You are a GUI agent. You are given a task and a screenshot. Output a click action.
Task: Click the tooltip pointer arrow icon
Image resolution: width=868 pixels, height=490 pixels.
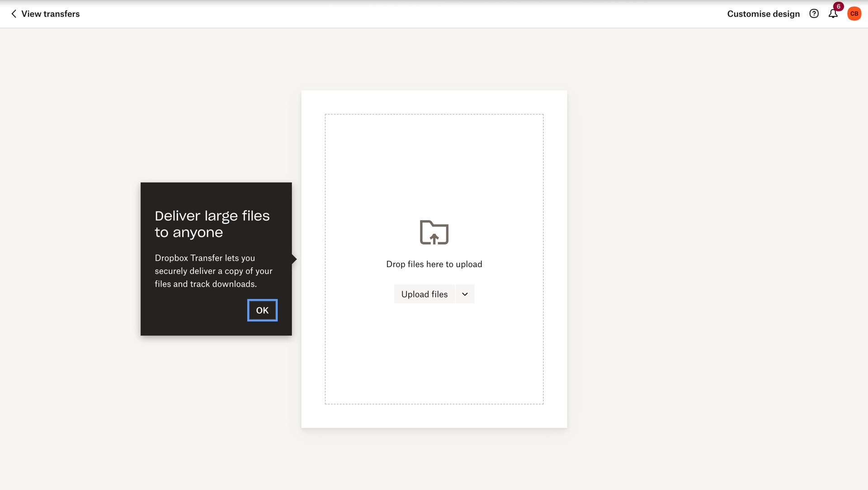pyautogui.click(x=294, y=259)
